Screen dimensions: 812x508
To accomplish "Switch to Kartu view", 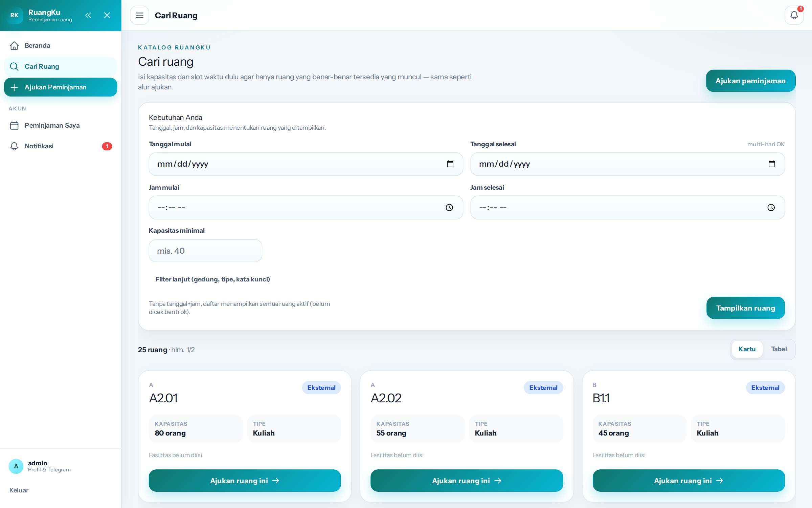I will pos(747,349).
